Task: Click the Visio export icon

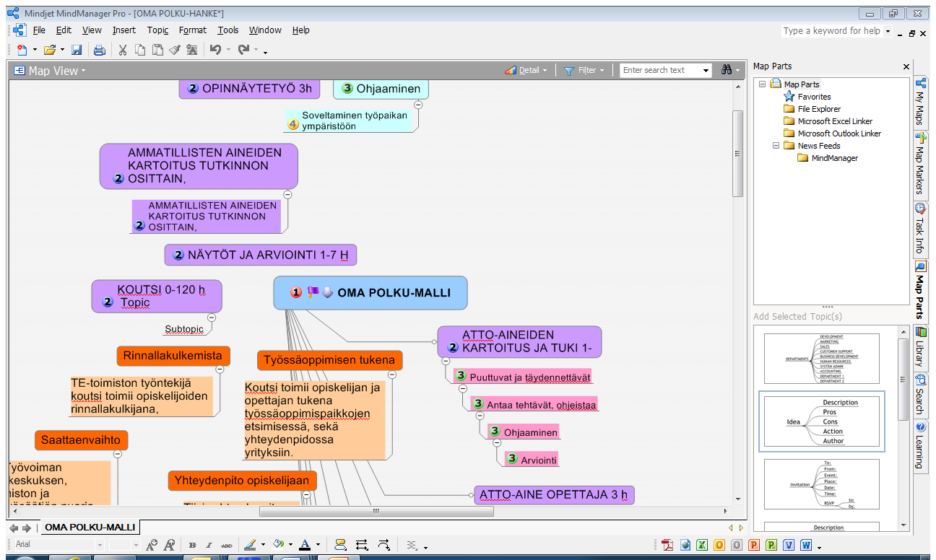Action: pos(789,545)
